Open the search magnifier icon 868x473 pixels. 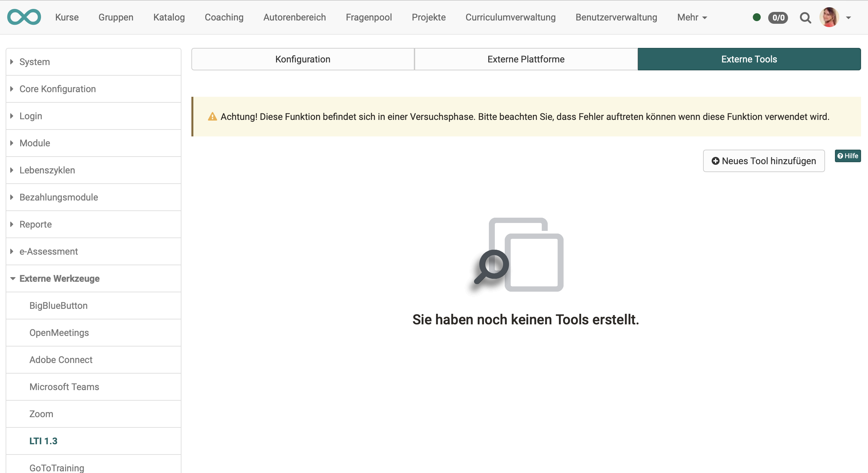805,18
